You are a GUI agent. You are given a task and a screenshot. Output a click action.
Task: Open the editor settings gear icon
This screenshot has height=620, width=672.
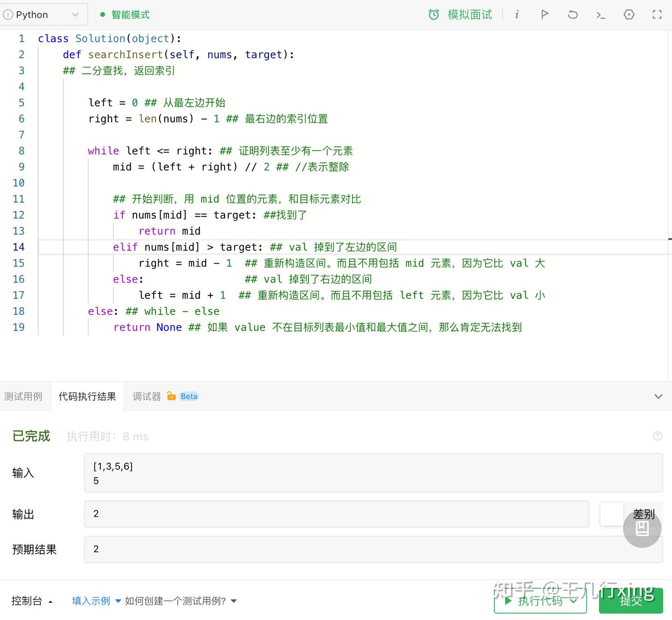pos(629,14)
